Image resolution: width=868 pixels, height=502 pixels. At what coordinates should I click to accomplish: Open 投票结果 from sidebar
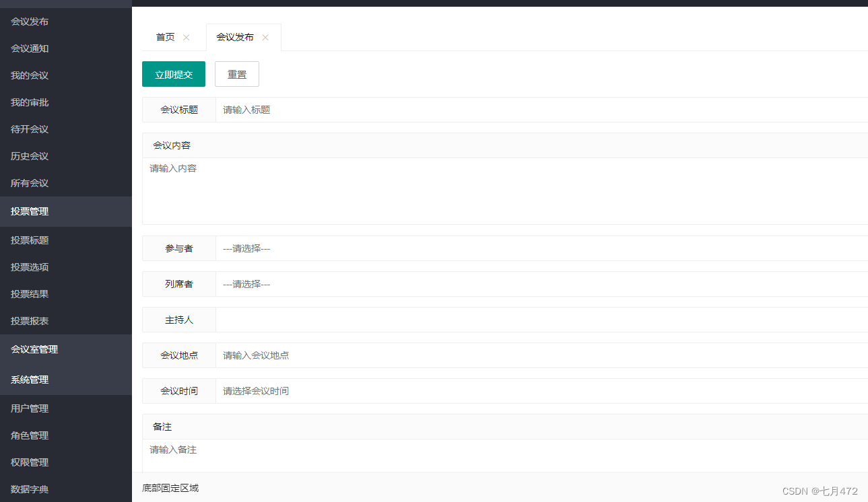(x=28, y=293)
